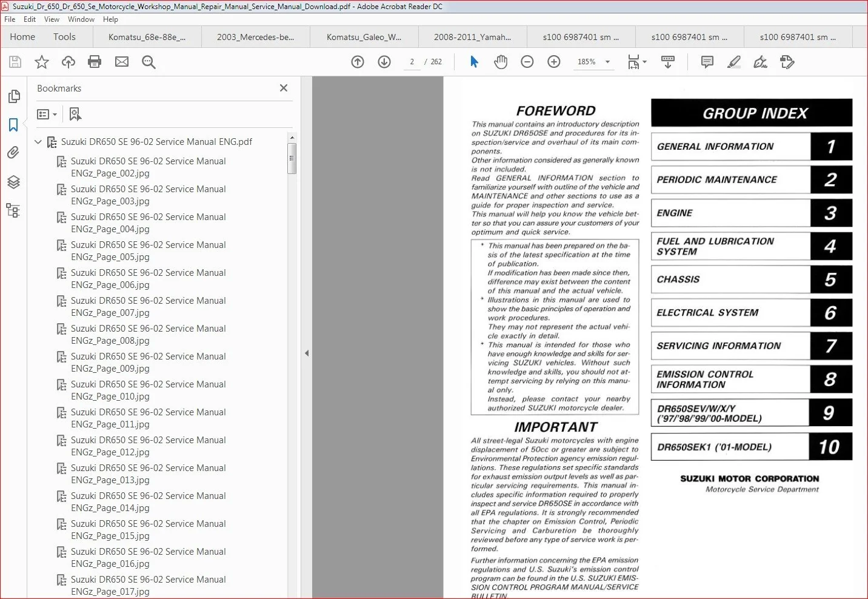Screen dimensions: 868x599
Task: Go to next page arrow
Action: (384, 62)
